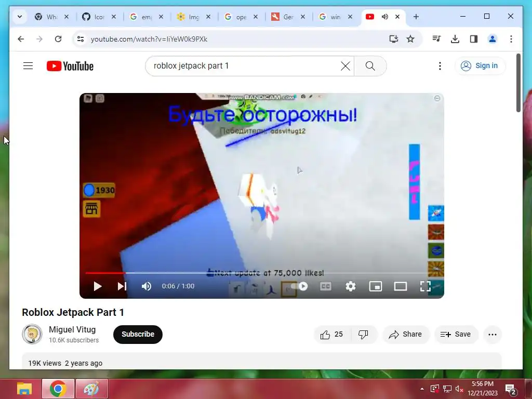This screenshot has height=399, width=532.
Task: Enable miniplayer mode
Action: [x=376, y=286]
